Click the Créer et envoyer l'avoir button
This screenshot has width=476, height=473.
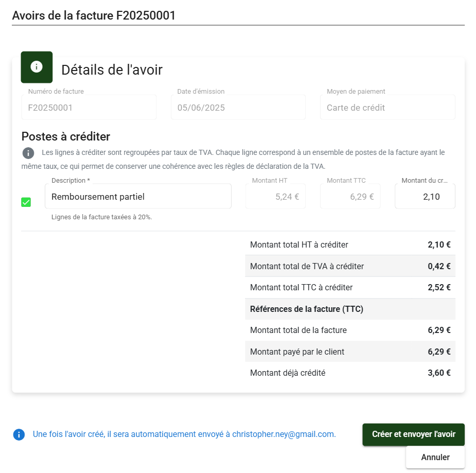pos(413,434)
